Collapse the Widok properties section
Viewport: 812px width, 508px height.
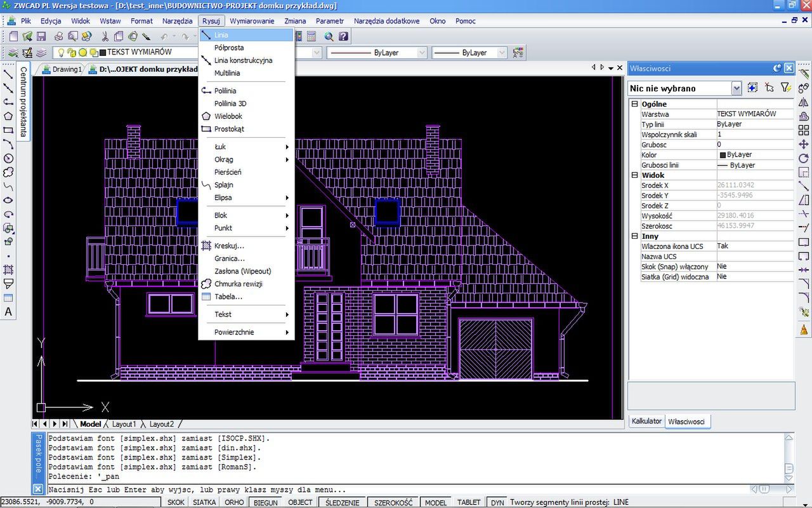click(634, 175)
